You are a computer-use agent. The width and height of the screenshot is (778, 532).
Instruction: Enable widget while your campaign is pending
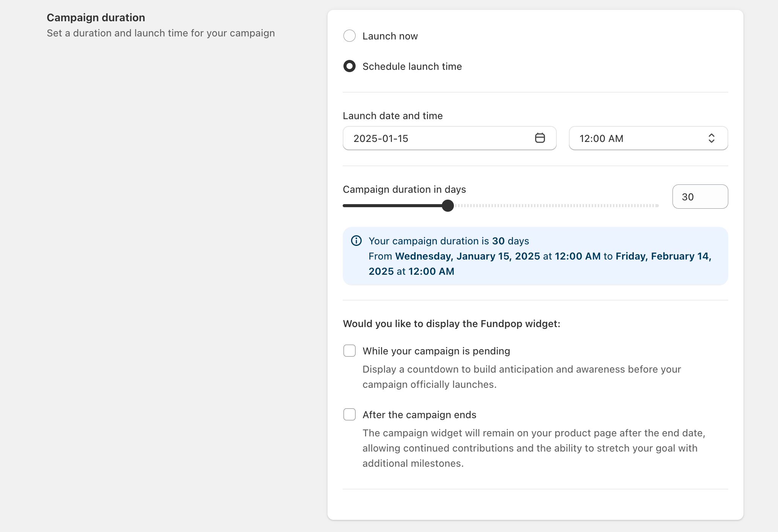tap(349, 351)
